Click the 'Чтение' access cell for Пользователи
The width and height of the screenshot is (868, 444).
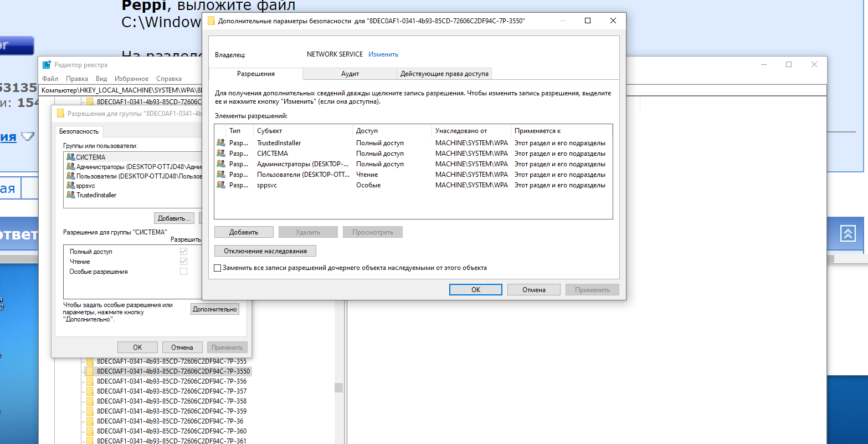tap(367, 175)
